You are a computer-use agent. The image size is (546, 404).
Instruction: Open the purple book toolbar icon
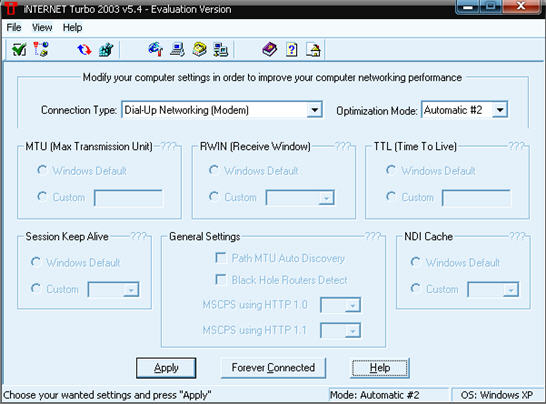pos(270,49)
